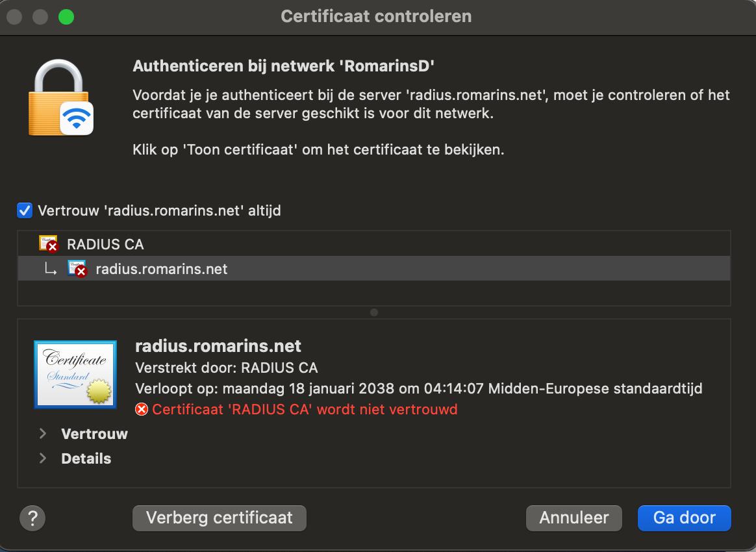Expand the Details section

point(43,458)
